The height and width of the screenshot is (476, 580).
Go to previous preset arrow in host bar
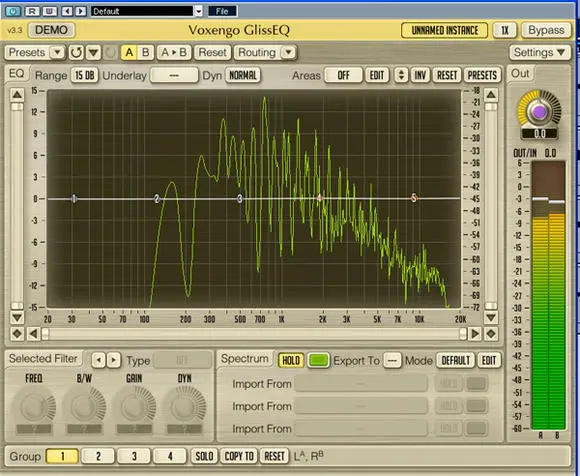pyautogui.click(x=67, y=11)
